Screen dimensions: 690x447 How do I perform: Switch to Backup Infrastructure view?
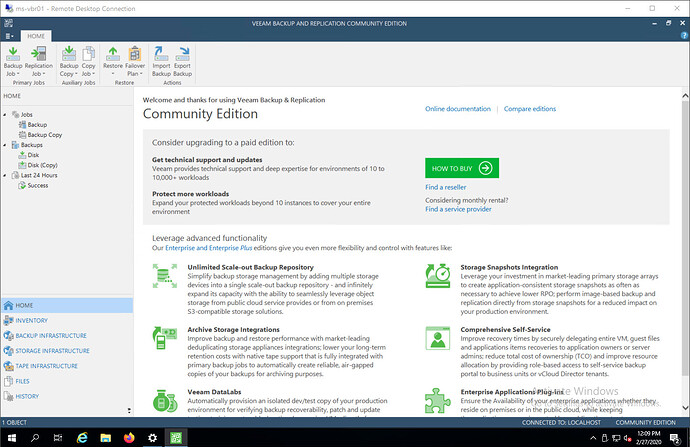[x=50, y=336]
